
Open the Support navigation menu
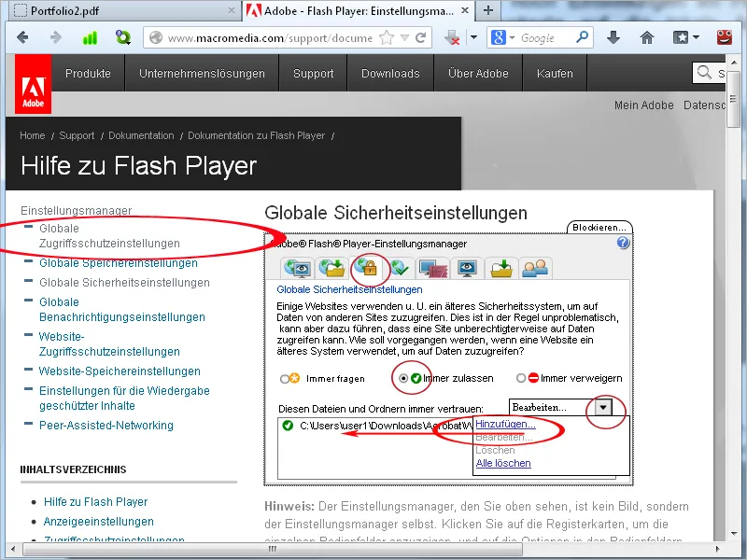314,74
